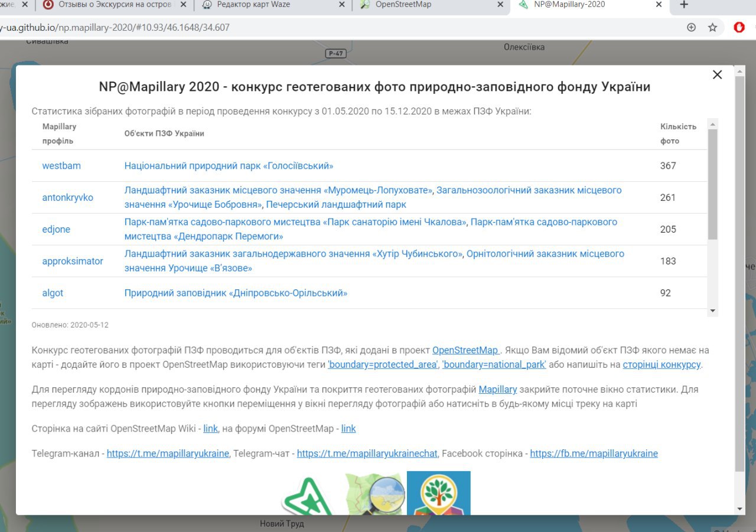The image size is (756, 532).
Task: Click the photo count 92 cell
Action: (666, 293)
